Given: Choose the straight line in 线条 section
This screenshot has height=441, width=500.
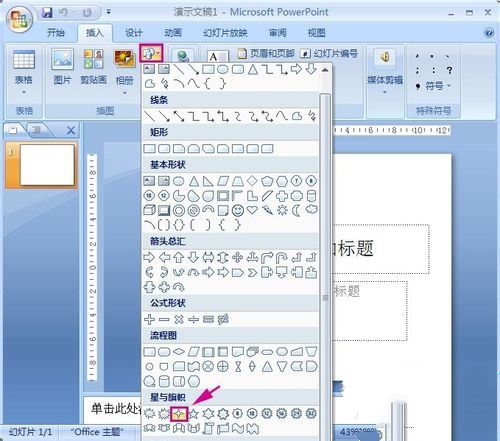Looking at the screenshot, I should pyautogui.click(x=149, y=116).
